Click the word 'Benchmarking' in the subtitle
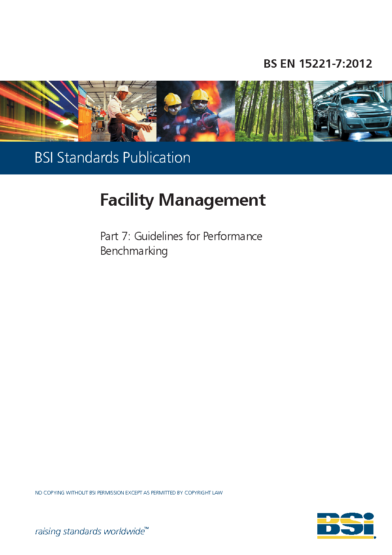The height and width of the screenshot is (555, 392). (x=134, y=251)
